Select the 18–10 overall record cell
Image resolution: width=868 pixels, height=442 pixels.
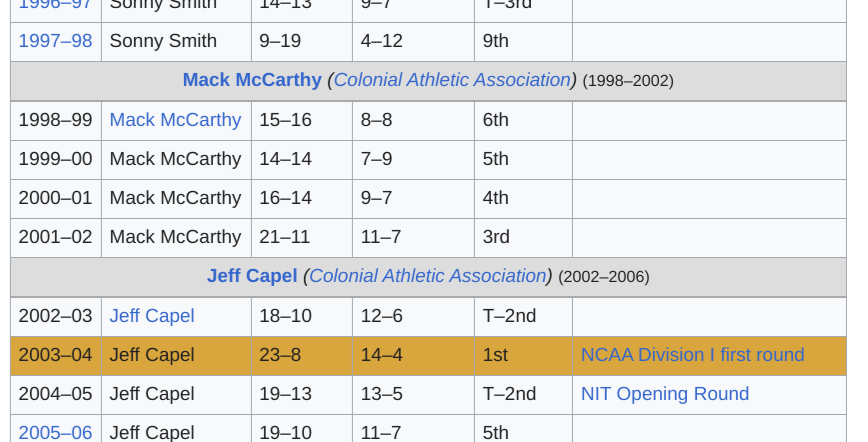285,316
